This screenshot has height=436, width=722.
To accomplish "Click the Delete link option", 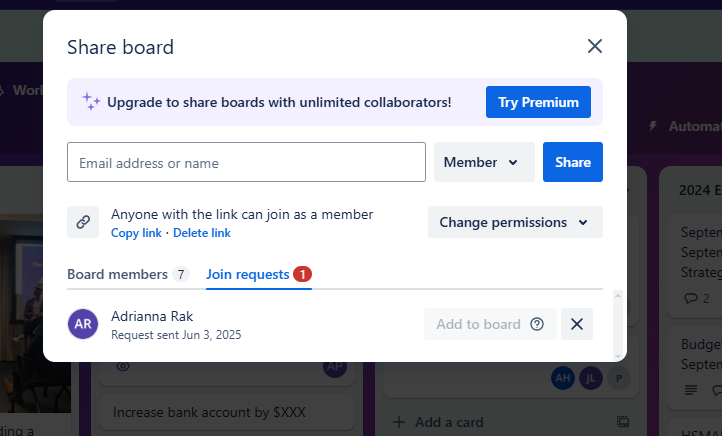I will pos(202,233).
